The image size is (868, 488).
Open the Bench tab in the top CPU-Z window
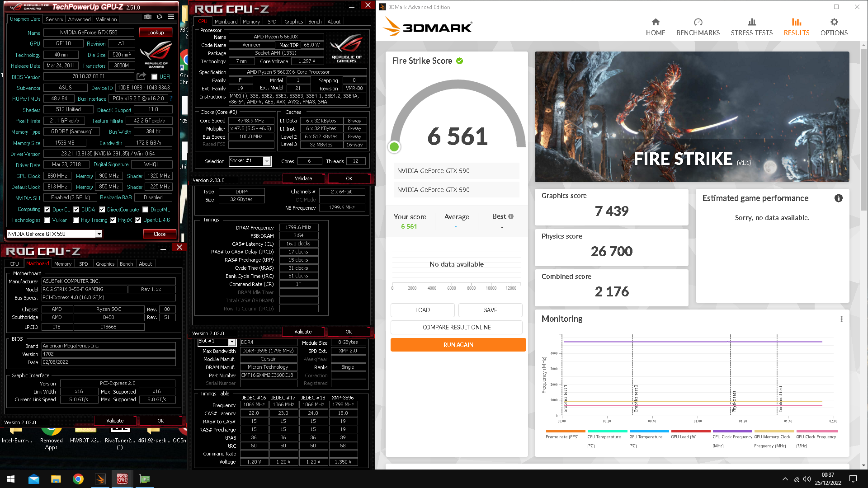pos(315,22)
